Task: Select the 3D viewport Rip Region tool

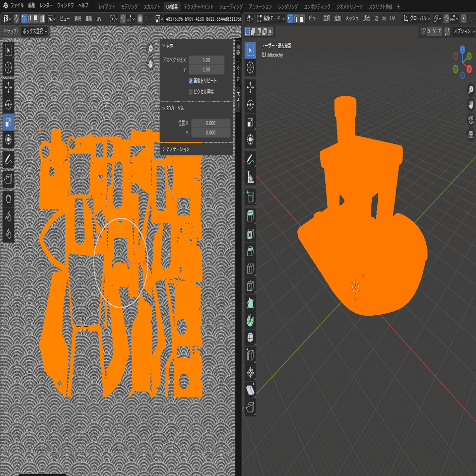Action: (251, 407)
